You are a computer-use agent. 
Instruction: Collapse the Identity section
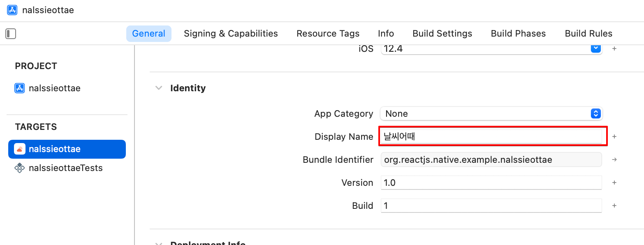click(x=159, y=88)
